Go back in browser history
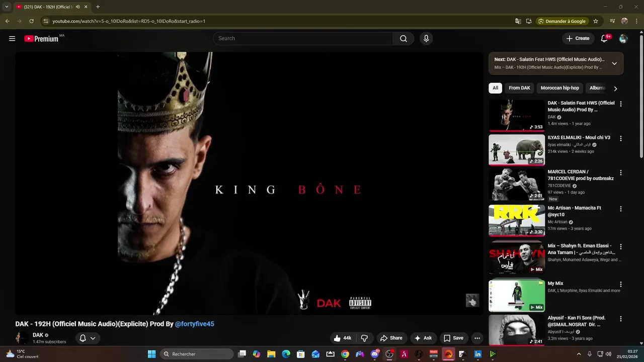This screenshot has width=644, height=362. click(x=7, y=21)
